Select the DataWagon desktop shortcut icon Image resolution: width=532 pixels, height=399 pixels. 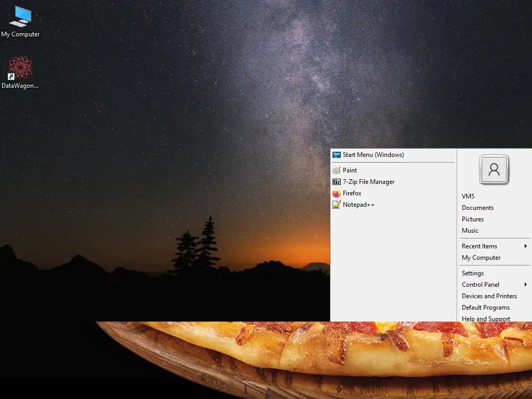(20, 68)
